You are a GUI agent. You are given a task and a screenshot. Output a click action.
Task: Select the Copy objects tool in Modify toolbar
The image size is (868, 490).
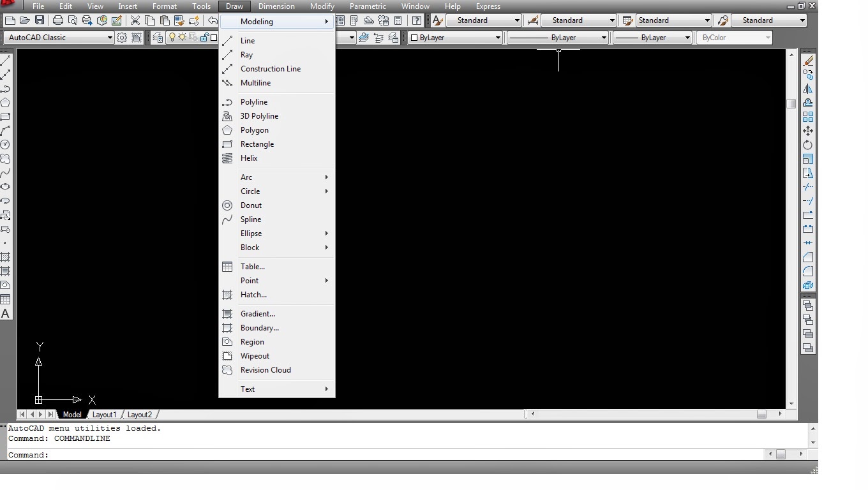[x=808, y=75]
